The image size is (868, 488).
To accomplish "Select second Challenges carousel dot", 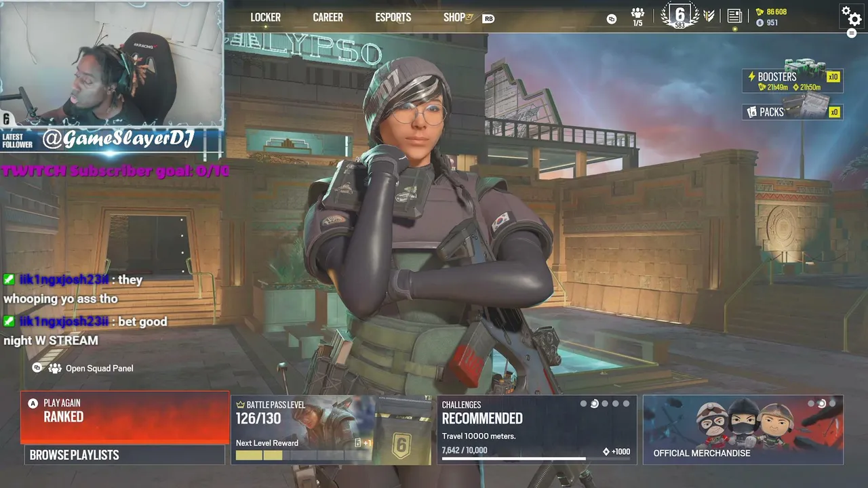I will [x=594, y=404].
